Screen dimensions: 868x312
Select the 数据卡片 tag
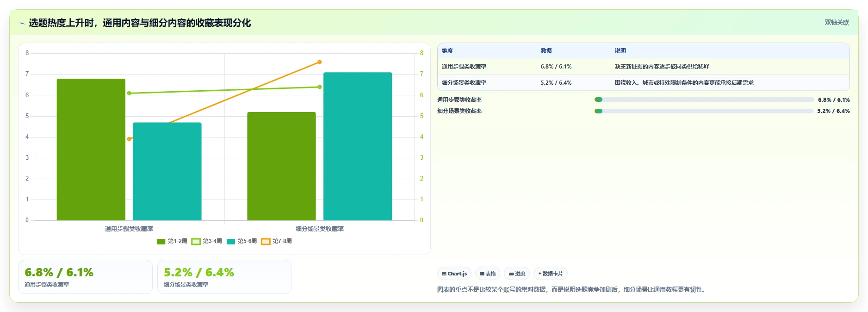click(551, 274)
